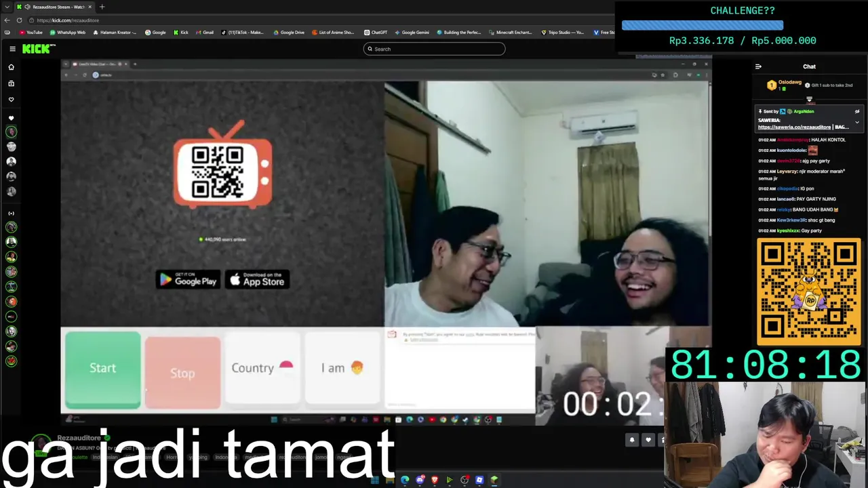
Task: Hide the pinned message eye icon
Action: coord(857,111)
